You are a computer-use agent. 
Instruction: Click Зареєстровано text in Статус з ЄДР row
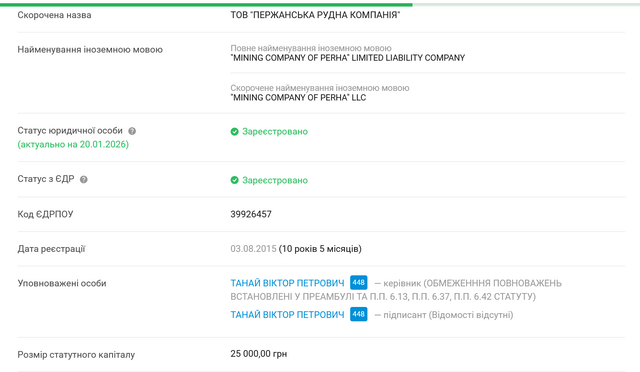pos(275,180)
